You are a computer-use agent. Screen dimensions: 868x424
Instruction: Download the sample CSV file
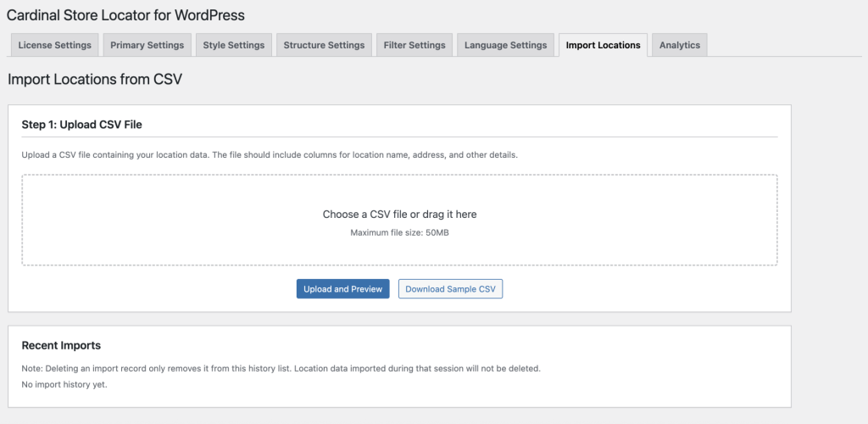(x=451, y=289)
